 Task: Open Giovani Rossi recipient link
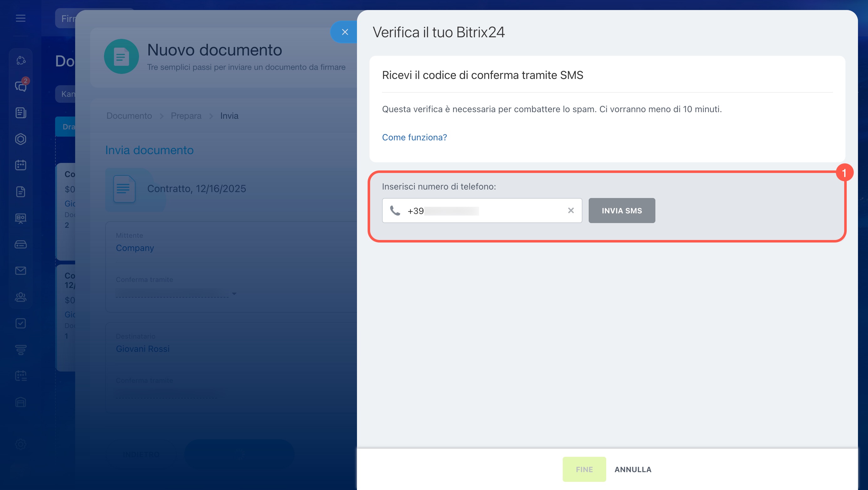click(x=142, y=349)
